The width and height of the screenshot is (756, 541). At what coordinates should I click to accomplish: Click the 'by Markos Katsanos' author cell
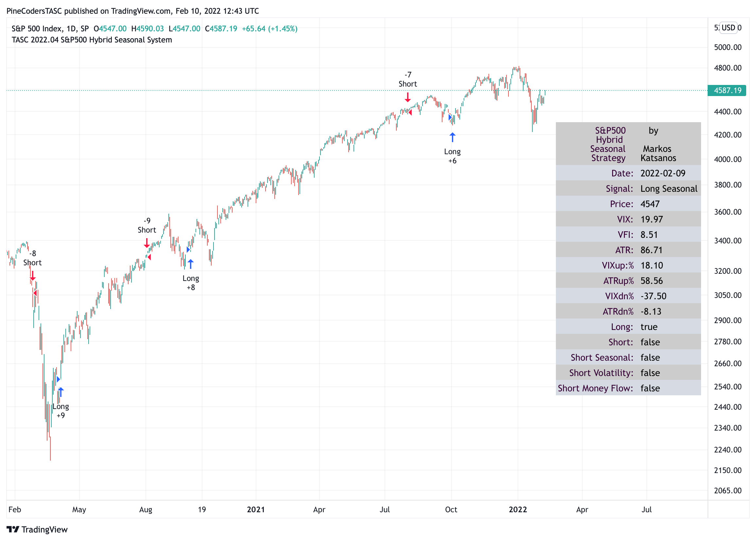tap(658, 144)
